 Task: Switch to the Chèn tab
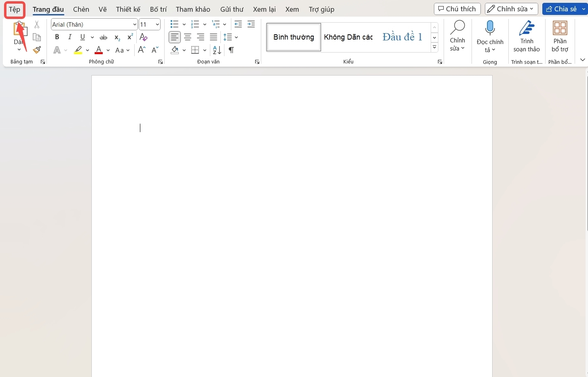(81, 9)
